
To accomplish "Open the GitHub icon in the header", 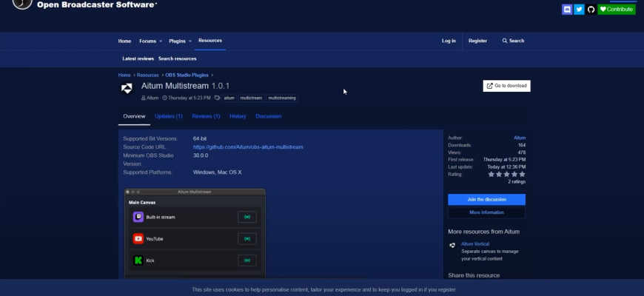I will coord(591,10).
